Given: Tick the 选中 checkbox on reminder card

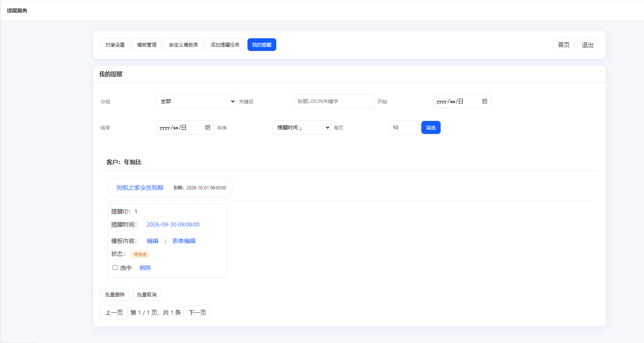Looking at the screenshot, I should pyautogui.click(x=115, y=268).
